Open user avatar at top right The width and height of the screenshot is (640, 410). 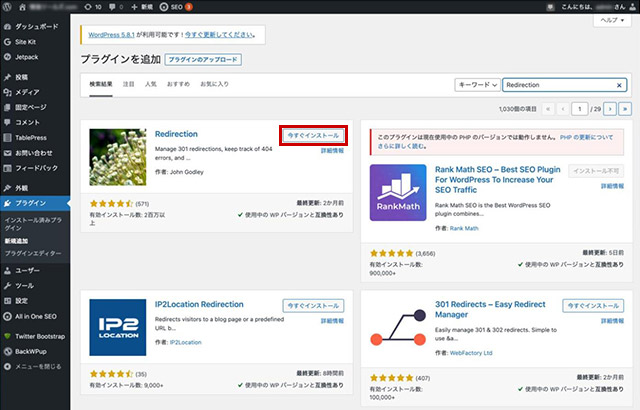pos(632,7)
